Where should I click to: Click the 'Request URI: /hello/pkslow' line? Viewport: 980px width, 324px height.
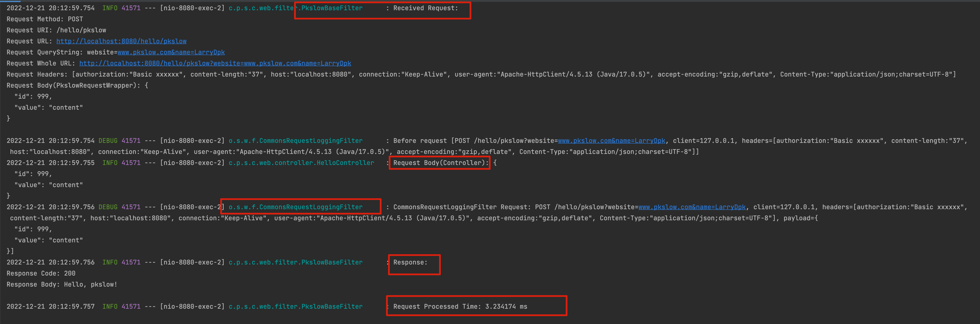point(56,30)
